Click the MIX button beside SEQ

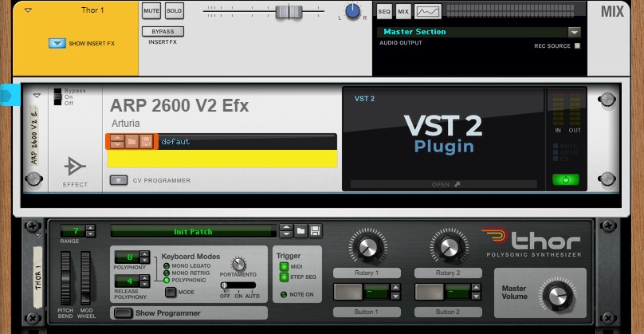(x=403, y=11)
